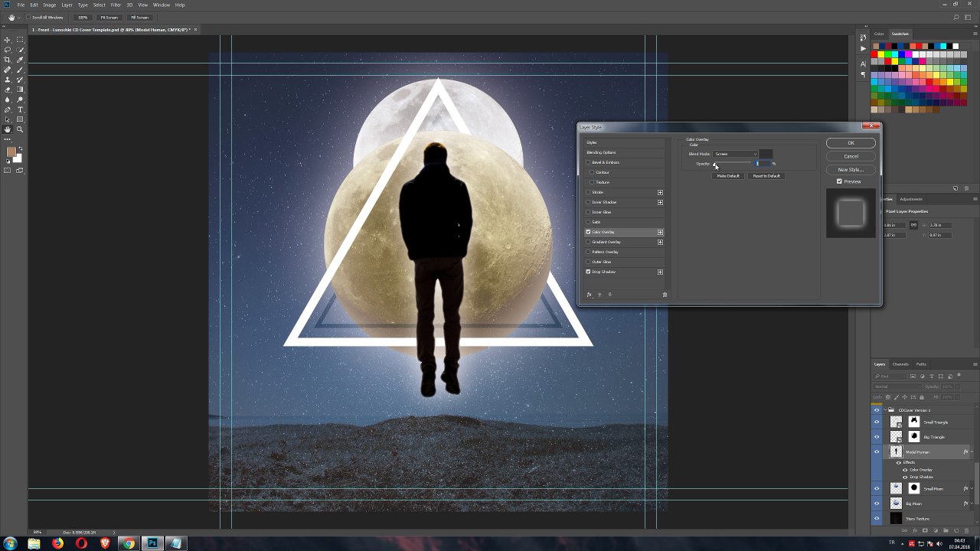Viewport: 980px width, 551px height.
Task: Select the Eyedropper tool
Action: (20, 60)
